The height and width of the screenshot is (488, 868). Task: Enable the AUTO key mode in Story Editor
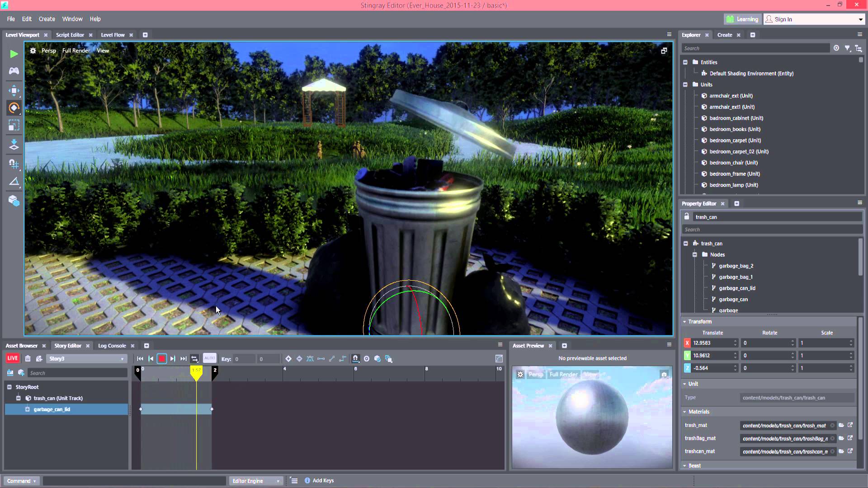click(x=209, y=358)
